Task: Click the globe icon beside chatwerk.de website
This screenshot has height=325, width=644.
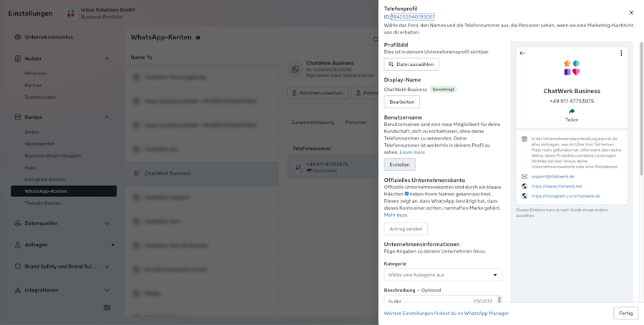Action: pos(524,186)
